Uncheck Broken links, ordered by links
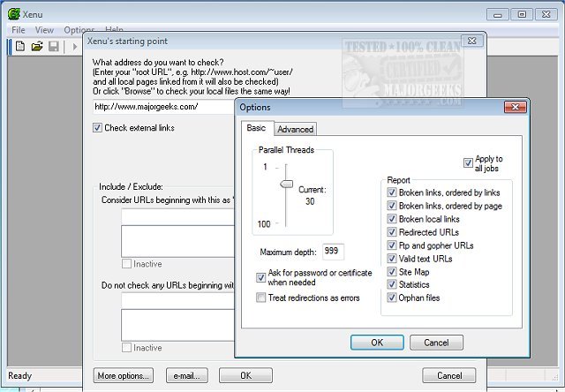This screenshot has width=565, height=392. [392, 192]
